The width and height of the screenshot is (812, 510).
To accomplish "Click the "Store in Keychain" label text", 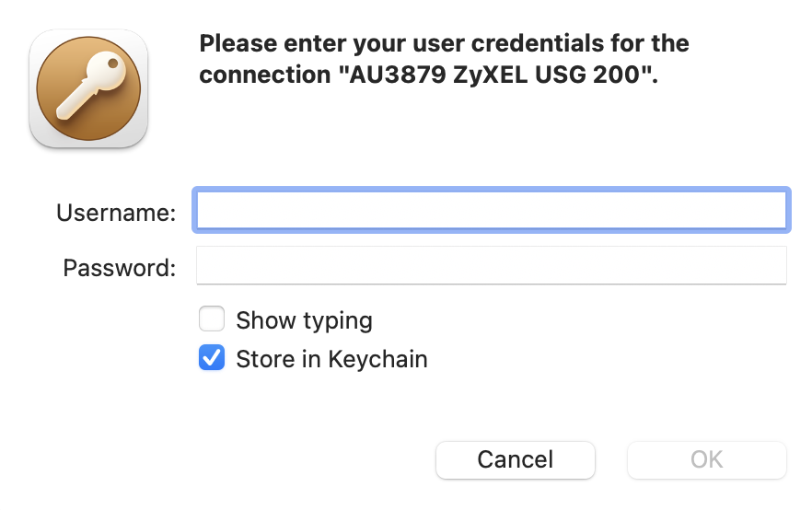I will click(332, 359).
